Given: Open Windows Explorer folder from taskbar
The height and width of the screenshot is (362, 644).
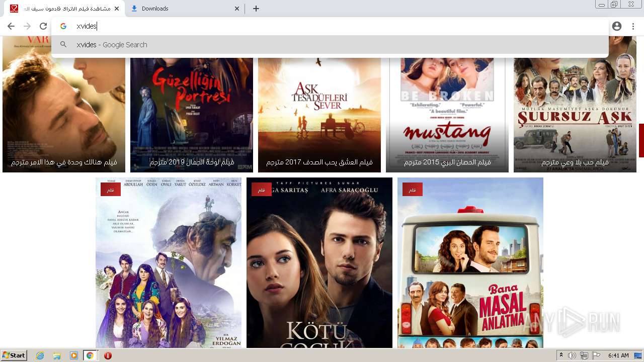Looking at the screenshot, I should (57, 355).
